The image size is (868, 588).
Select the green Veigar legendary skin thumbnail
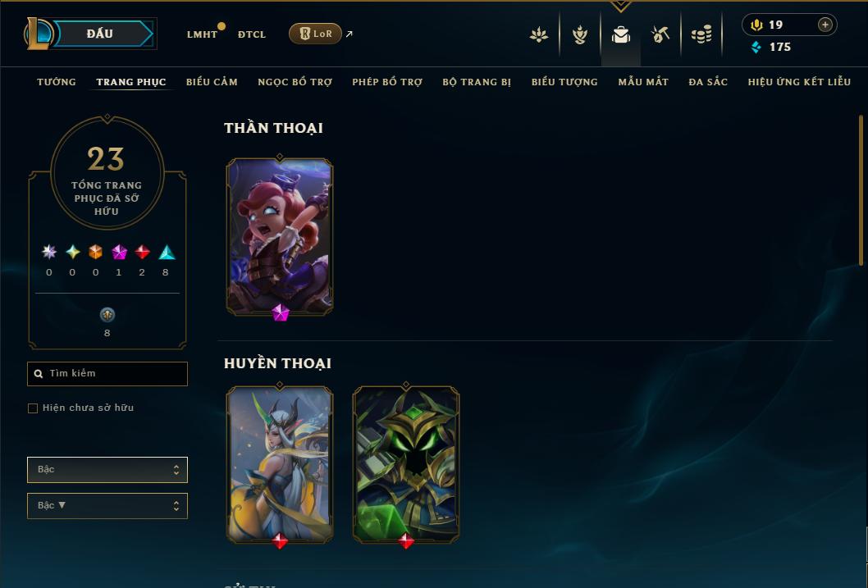(406, 464)
